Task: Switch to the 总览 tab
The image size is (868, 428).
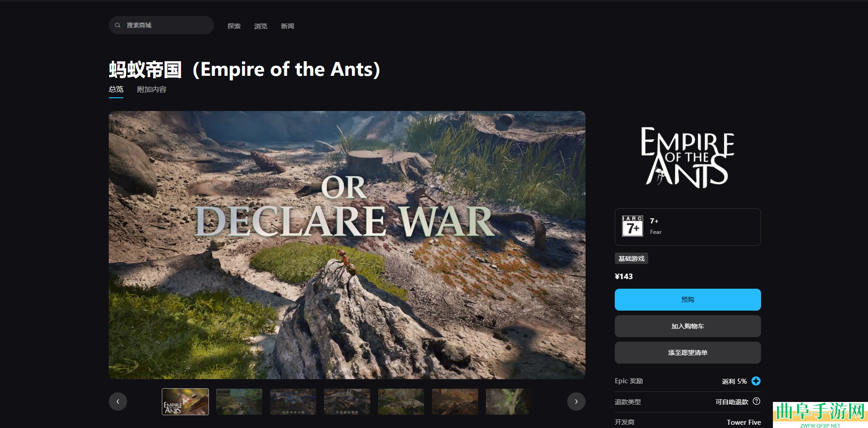Action: [116, 90]
